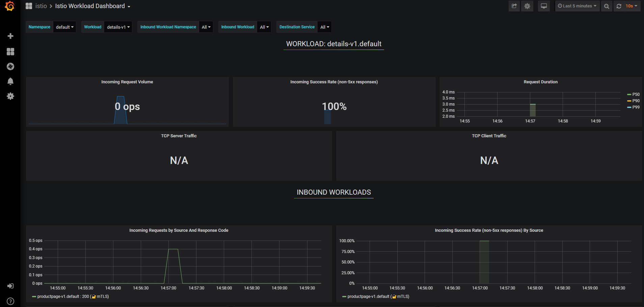Click the Share dashboard icon
Screen dimensions: 644x307
click(514, 6)
